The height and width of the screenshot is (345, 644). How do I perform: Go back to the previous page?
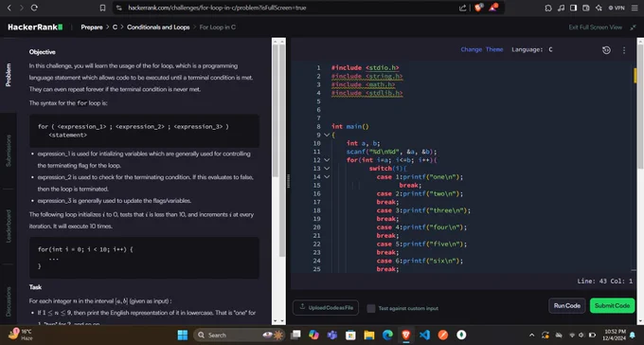point(9,8)
